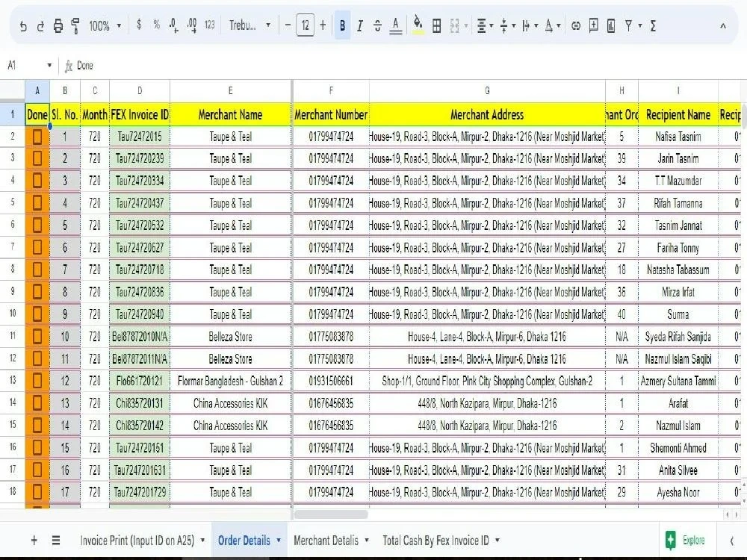The image size is (747, 560).
Task: Click the horizontal scrollbar thumb
Action: pos(331,514)
